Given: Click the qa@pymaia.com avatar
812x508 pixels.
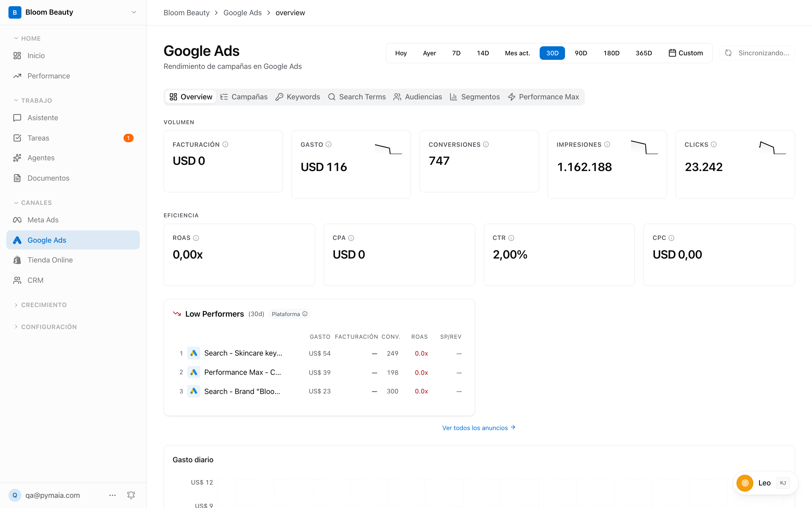Looking at the screenshot, I should tap(15, 495).
